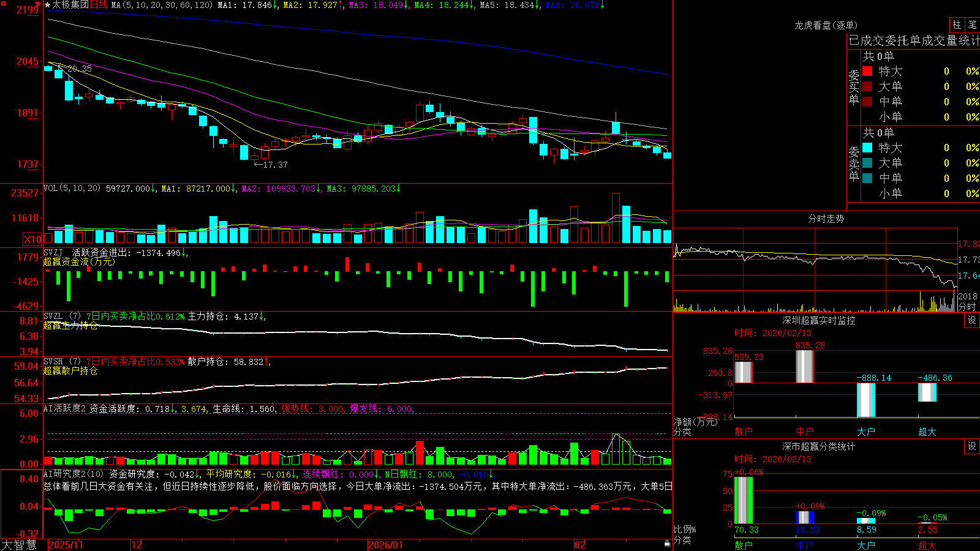
Task: Open 设 settings for 深市超赢分类统计
Action: (x=971, y=446)
